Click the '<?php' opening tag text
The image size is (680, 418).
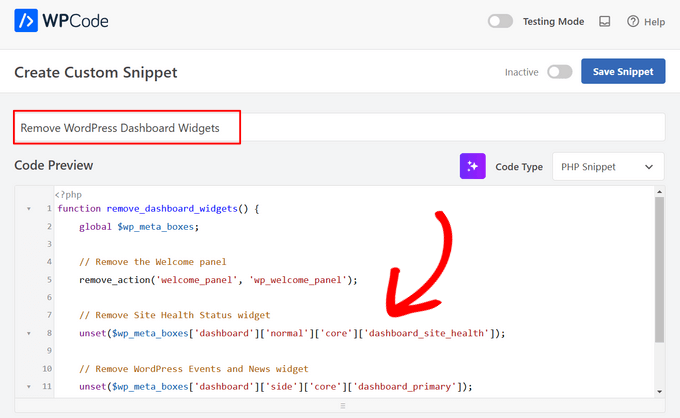[68, 195]
